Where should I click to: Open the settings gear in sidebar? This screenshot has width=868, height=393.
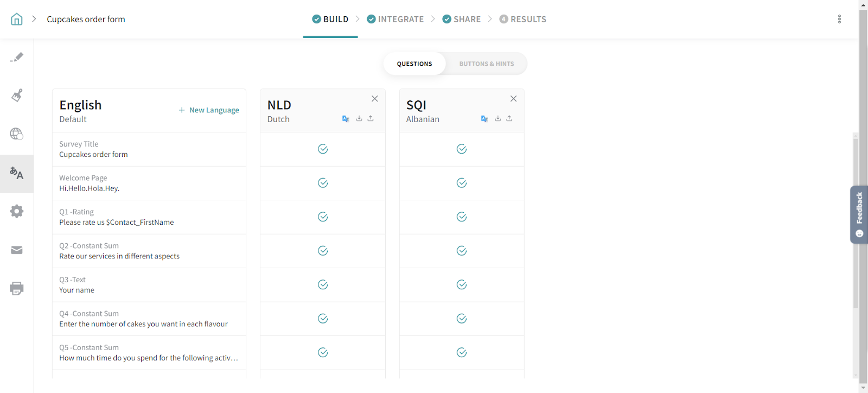17,211
